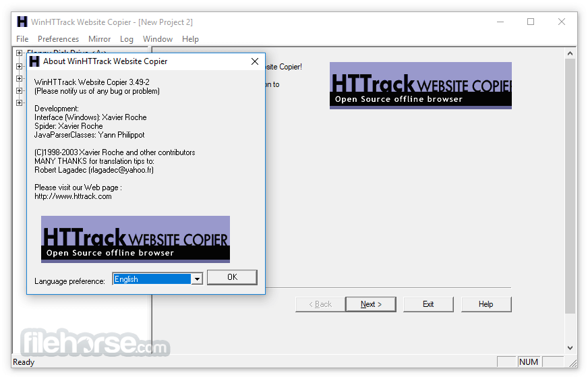Click the HTTrack logo banner in the About dialog
Image resolution: width=588 pixels, height=377 pixels.
pyautogui.click(x=136, y=239)
